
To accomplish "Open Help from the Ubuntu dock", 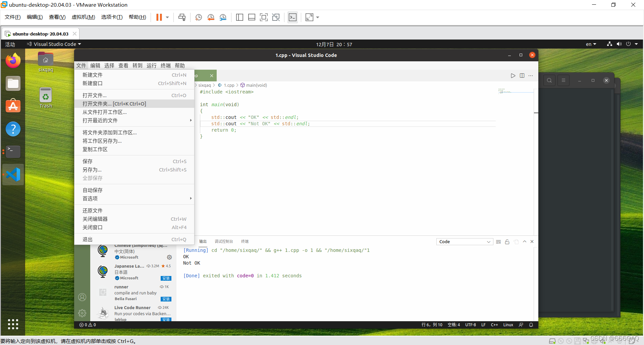I will point(13,129).
